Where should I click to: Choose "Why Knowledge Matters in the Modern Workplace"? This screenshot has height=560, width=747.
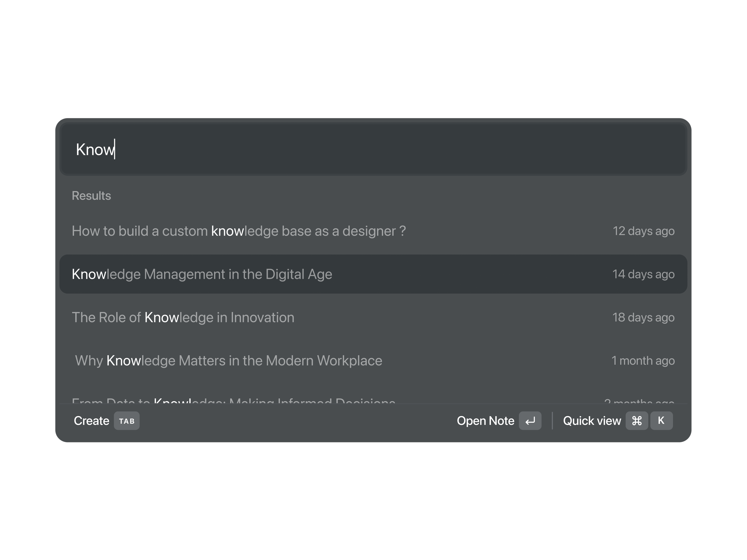[228, 361]
